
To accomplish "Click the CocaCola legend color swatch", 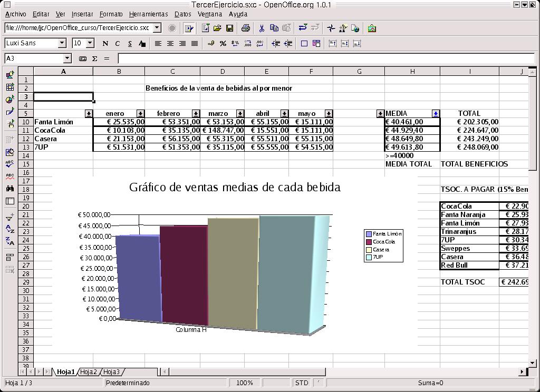I will tap(369, 242).
